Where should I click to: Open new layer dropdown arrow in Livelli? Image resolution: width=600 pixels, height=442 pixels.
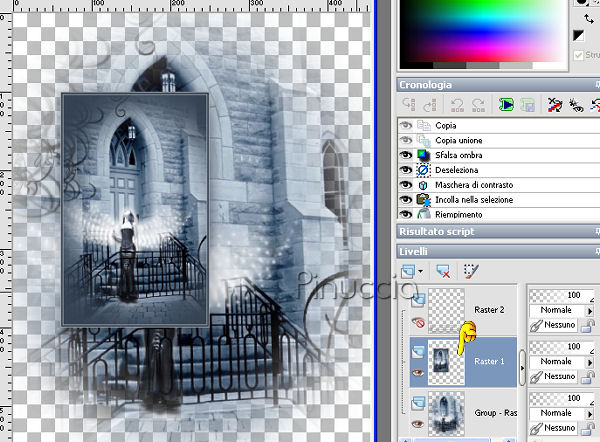pyautogui.click(x=421, y=271)
